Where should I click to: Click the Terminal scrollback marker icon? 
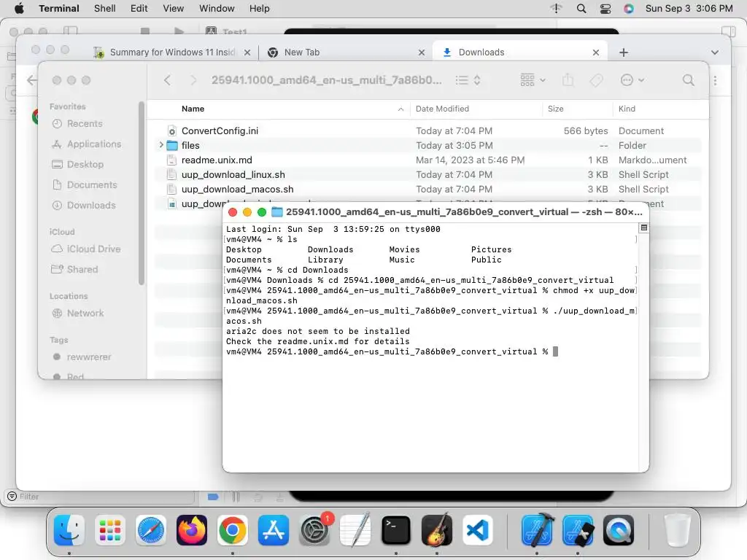(x=643, y=227)
